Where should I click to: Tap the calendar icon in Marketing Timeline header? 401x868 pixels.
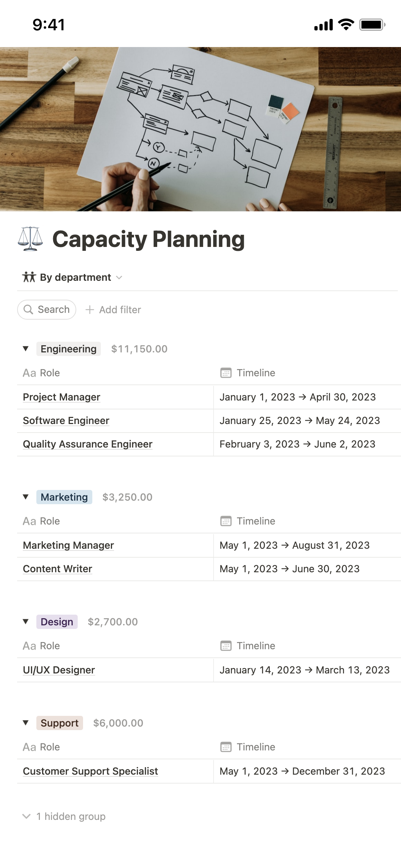pos(226,521)
